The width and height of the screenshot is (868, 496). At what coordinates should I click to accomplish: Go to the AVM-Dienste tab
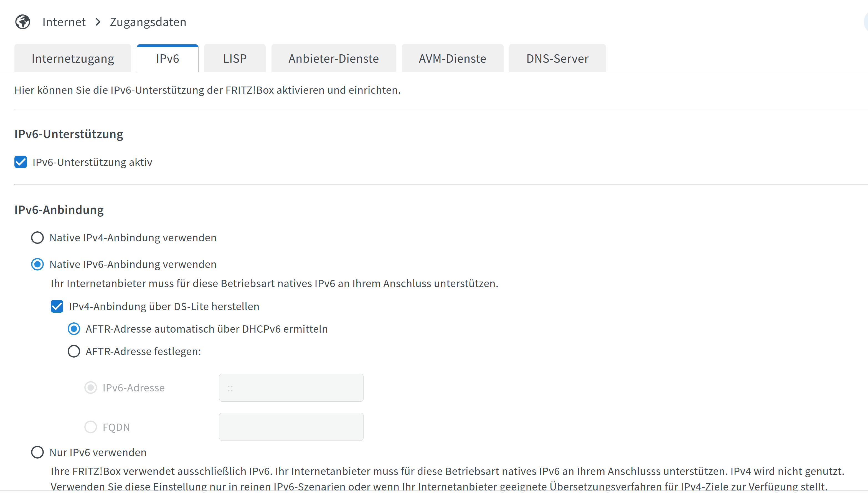tap(452, 59)
